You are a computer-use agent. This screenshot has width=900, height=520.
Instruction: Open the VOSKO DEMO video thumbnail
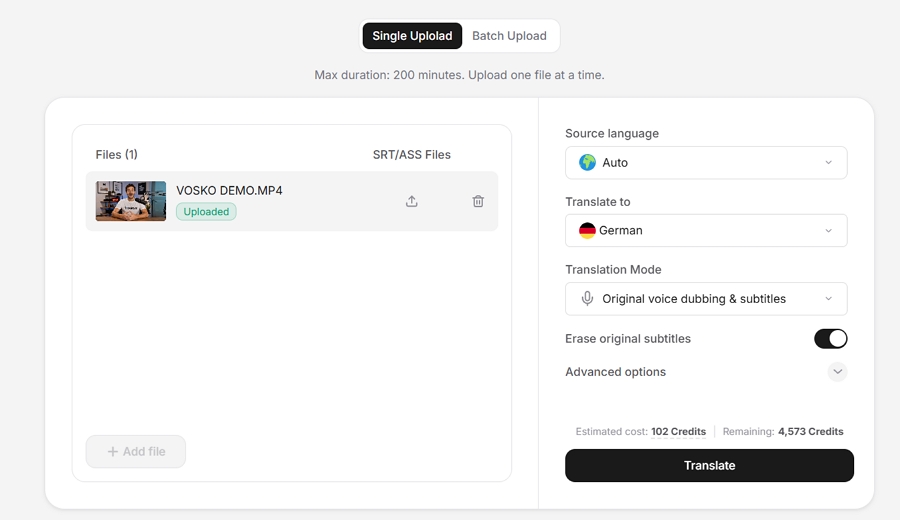click(x=131, y=201)
